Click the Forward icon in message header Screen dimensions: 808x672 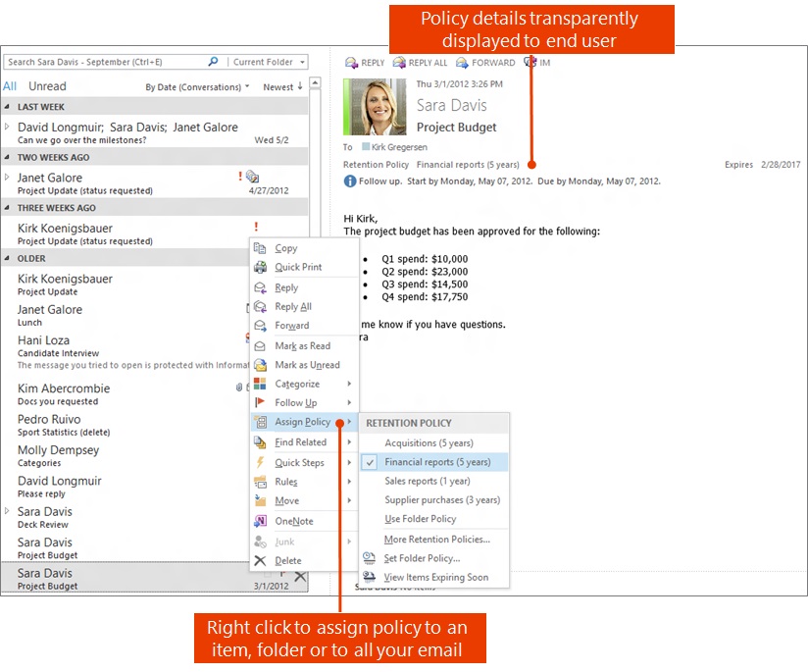tap(462, 63)
